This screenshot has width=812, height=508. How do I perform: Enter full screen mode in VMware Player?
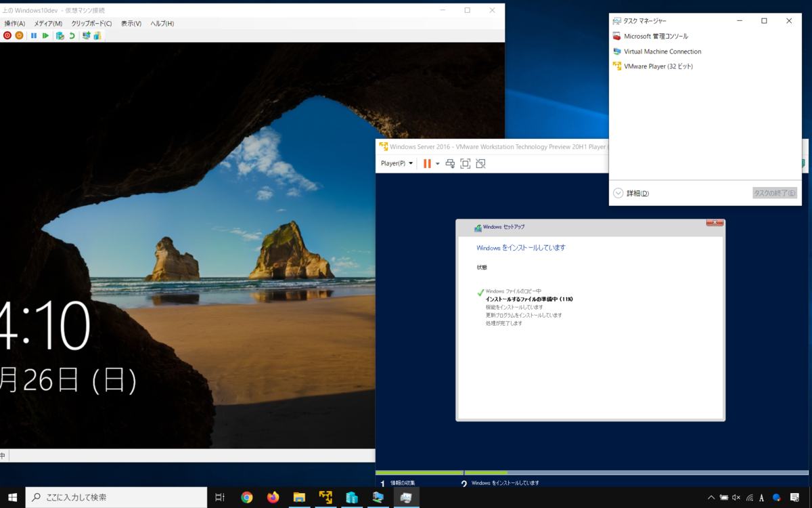466,163
